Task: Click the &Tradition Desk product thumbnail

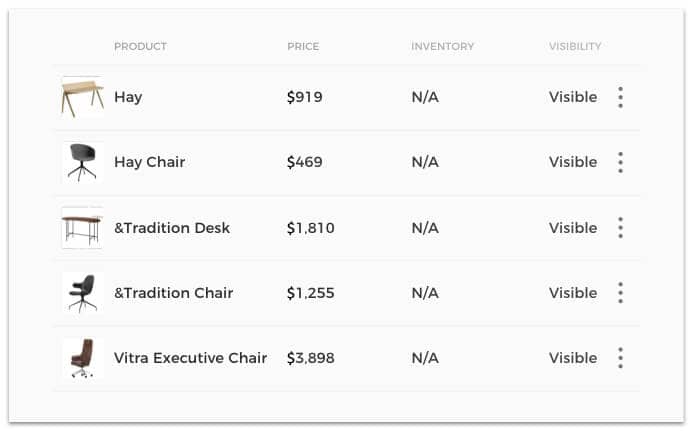Action: [82, 228]
